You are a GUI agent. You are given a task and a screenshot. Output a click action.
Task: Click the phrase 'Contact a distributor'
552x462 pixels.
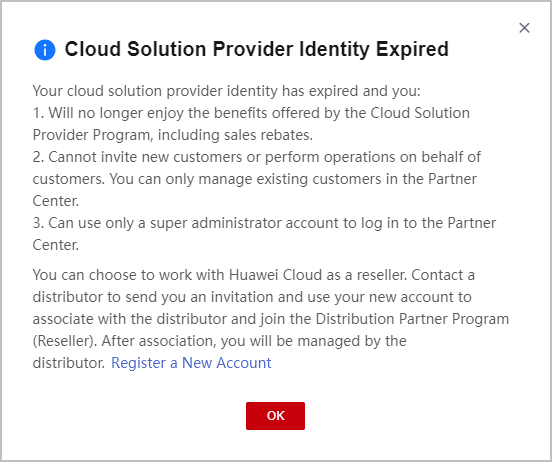click(x=253, y=286)
